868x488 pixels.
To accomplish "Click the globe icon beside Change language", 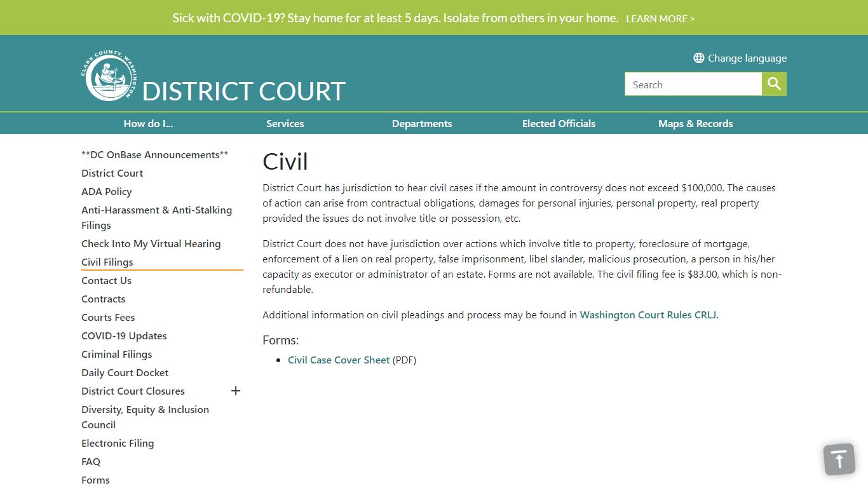I will click(699, 58).
